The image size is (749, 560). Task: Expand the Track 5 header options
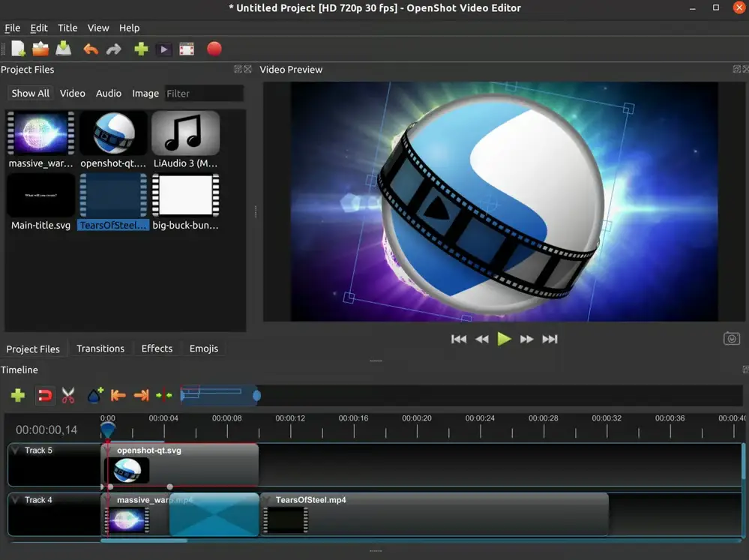(x=16, y=450)
